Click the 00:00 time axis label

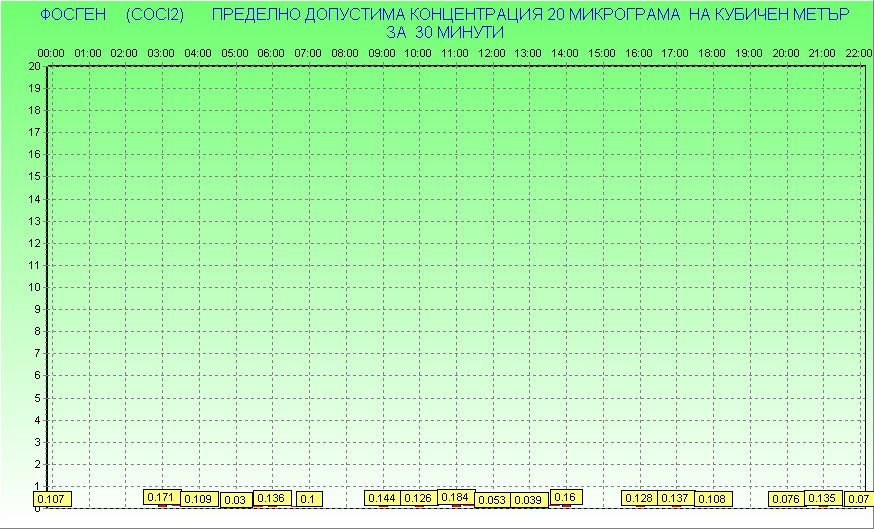pos(51,54)
